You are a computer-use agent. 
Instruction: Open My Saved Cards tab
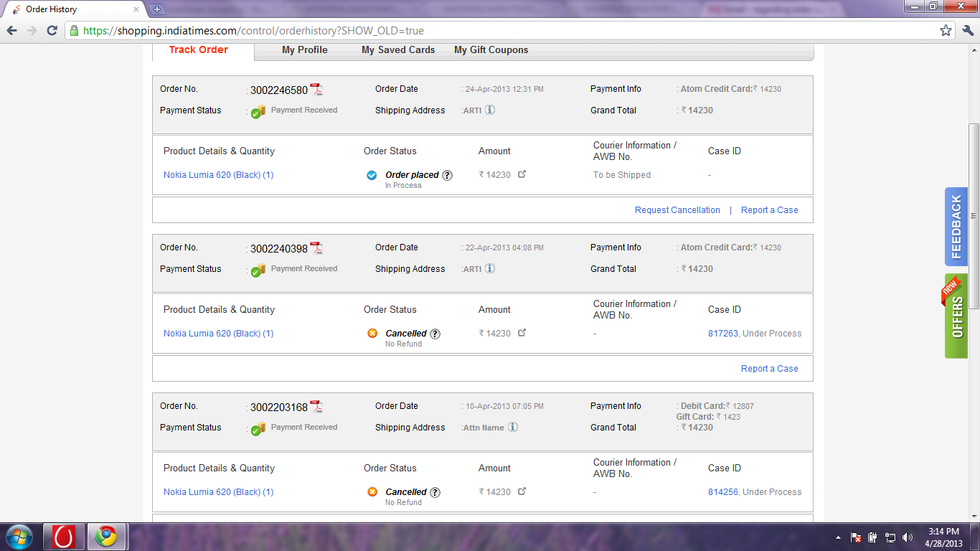tap(398, 50)
